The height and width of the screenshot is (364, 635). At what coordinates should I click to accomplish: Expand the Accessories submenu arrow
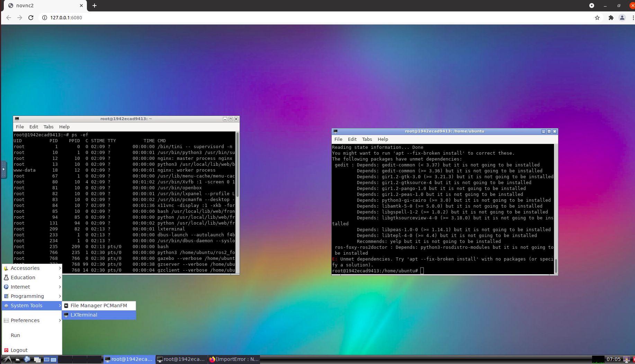click(60, 268)
